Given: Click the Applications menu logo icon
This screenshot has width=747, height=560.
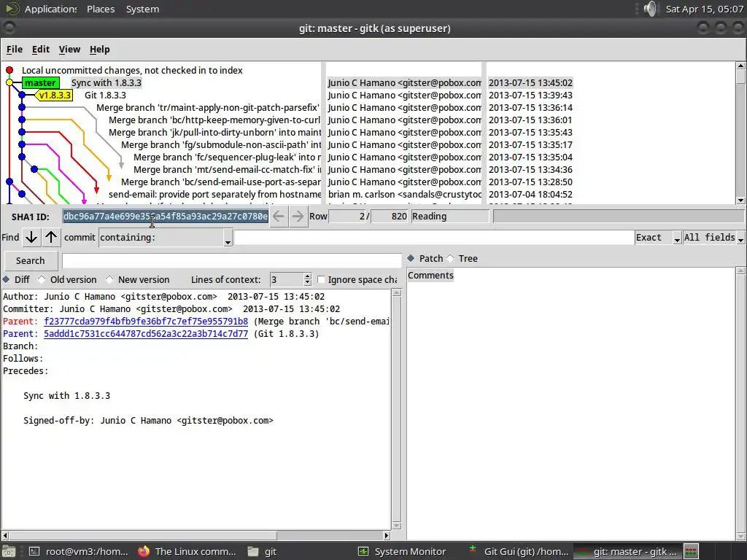Looking at the screenshot, I should click(x=12, y=9).
